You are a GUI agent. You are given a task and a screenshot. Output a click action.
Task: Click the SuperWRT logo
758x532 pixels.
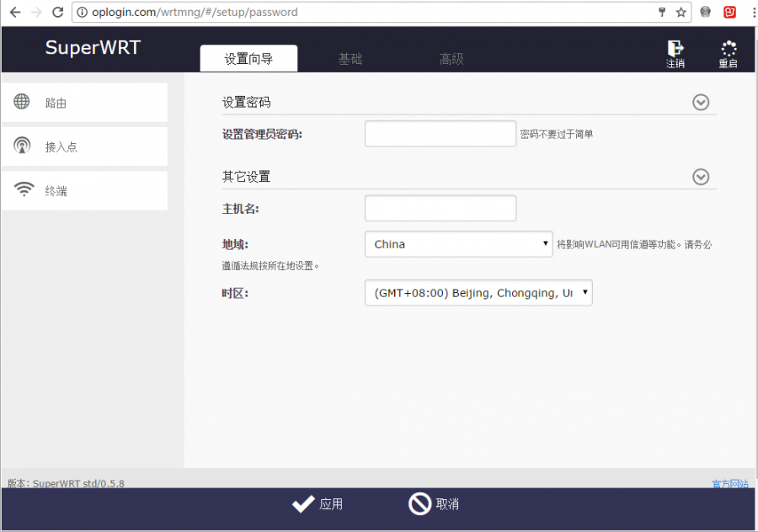pos(93,48)
